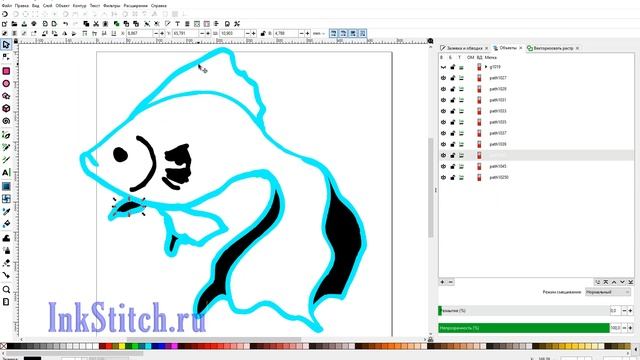
Task: Increase the blur percentage value
Action: (x=630, y=311)
